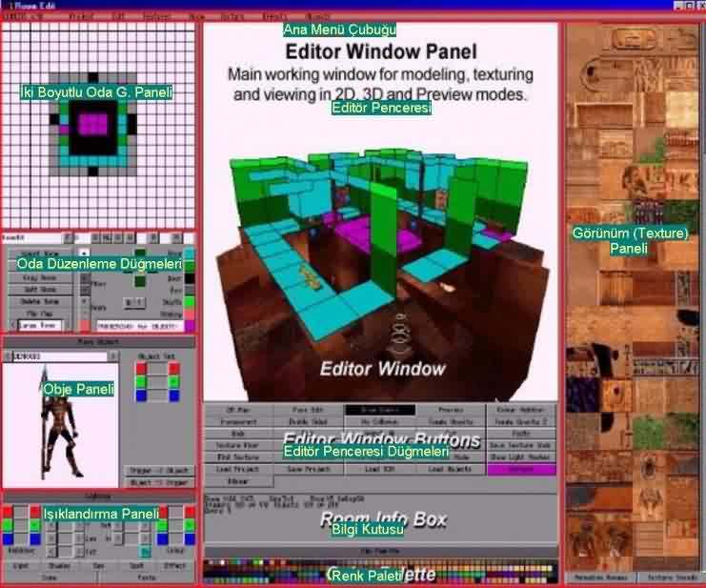
Task: Toggle the No Collision button
Action: [380, 422]
